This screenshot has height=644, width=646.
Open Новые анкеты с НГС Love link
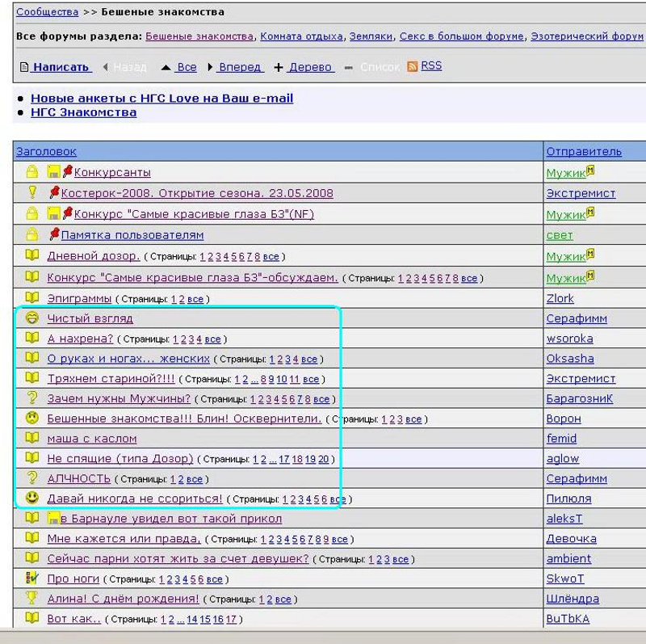pos(161,99)
